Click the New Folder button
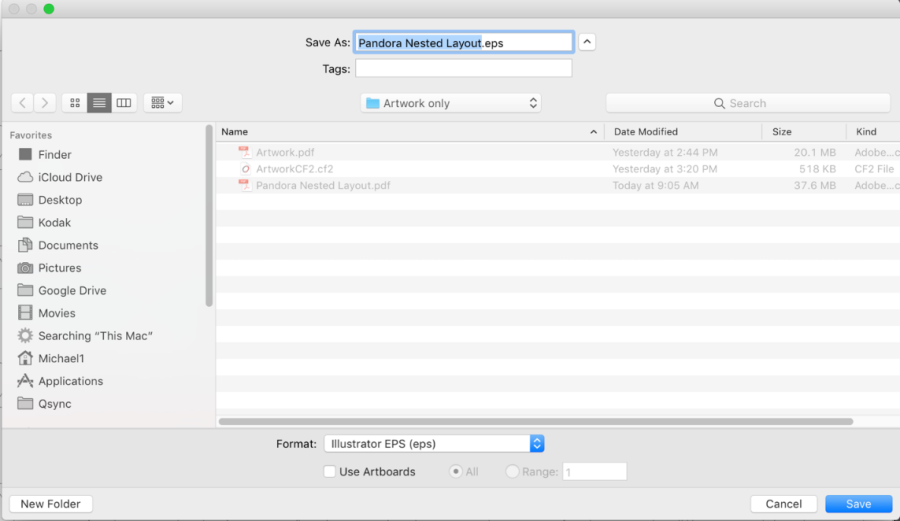The height and width of the screenshot is (521, 900). coord(51,504)
